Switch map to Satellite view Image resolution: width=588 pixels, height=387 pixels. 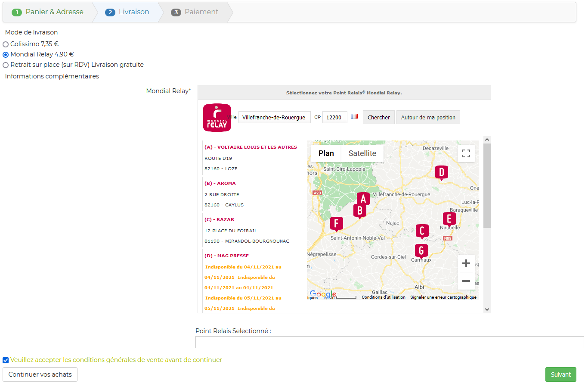[x=362, y=153]
